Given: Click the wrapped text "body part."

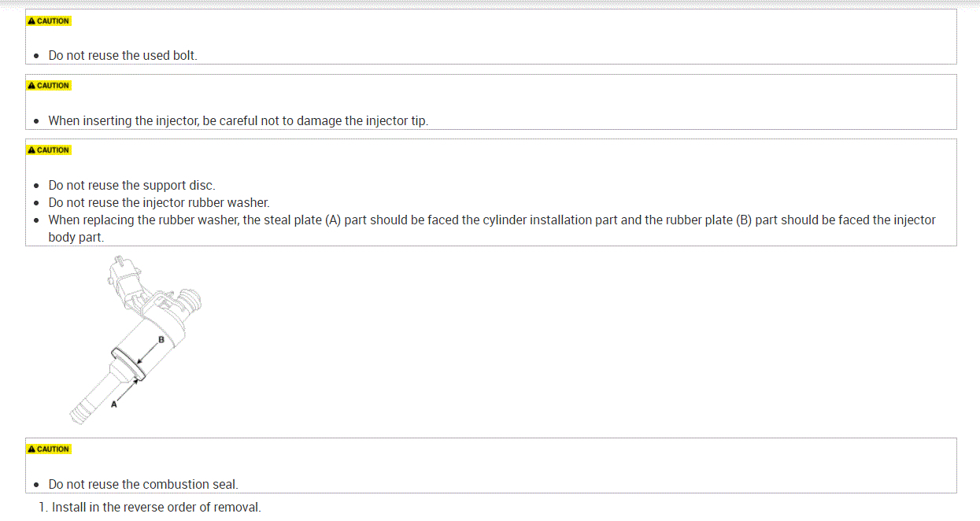Looking at the screenshot, I should click(x=76, y=237).
